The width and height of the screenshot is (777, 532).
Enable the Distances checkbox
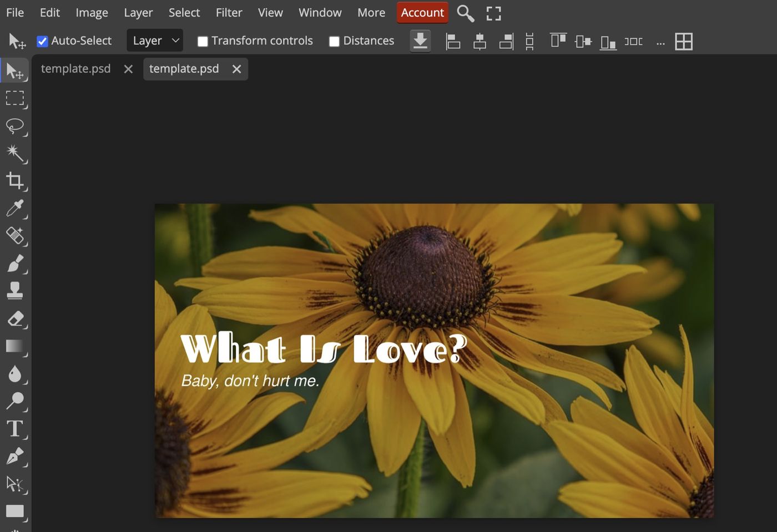pos(334,41)
